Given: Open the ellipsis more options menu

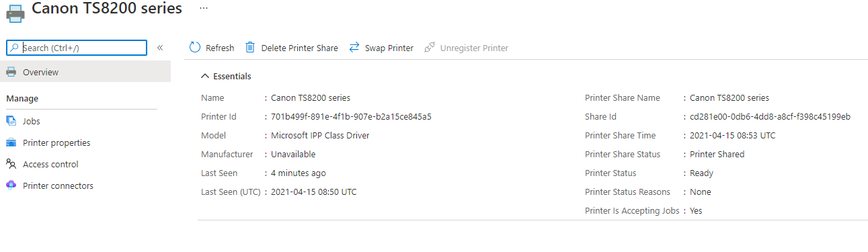Looking at the screenshot, I should pos(204,8).
